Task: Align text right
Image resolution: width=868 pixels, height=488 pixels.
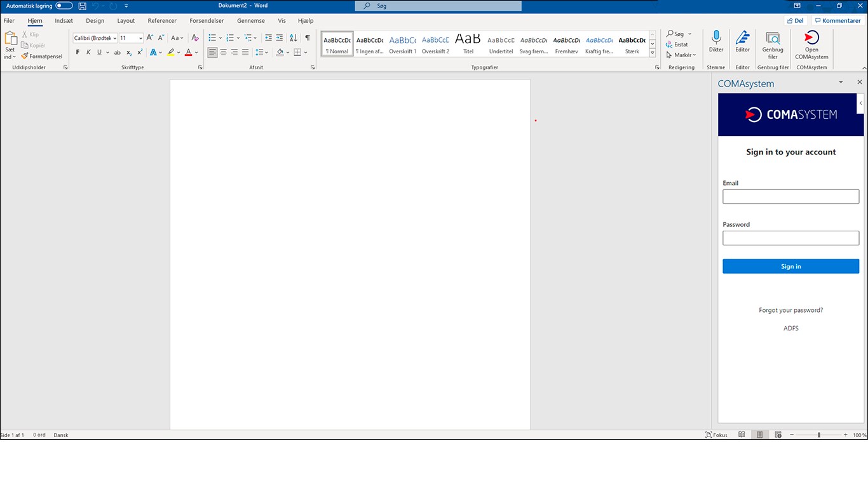Action: 234,52
